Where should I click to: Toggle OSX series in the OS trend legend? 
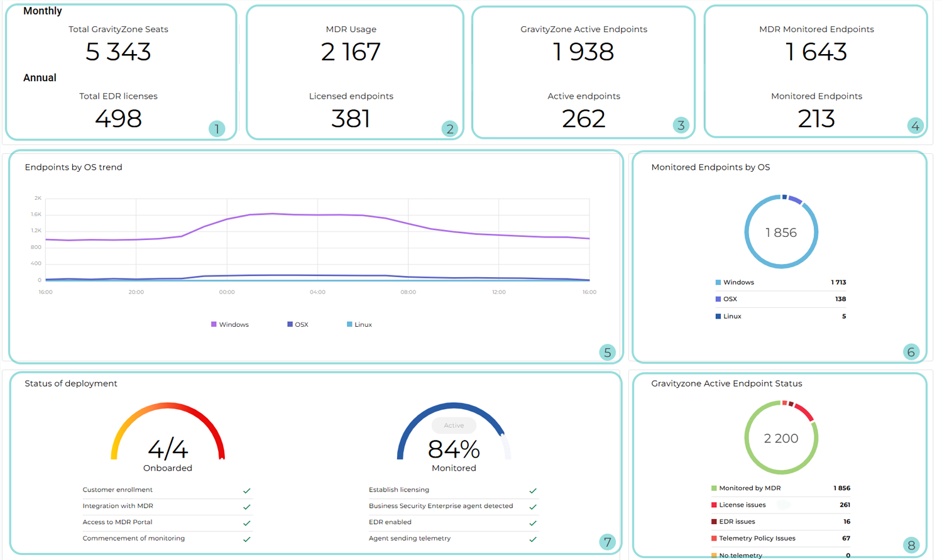point(298,325)
